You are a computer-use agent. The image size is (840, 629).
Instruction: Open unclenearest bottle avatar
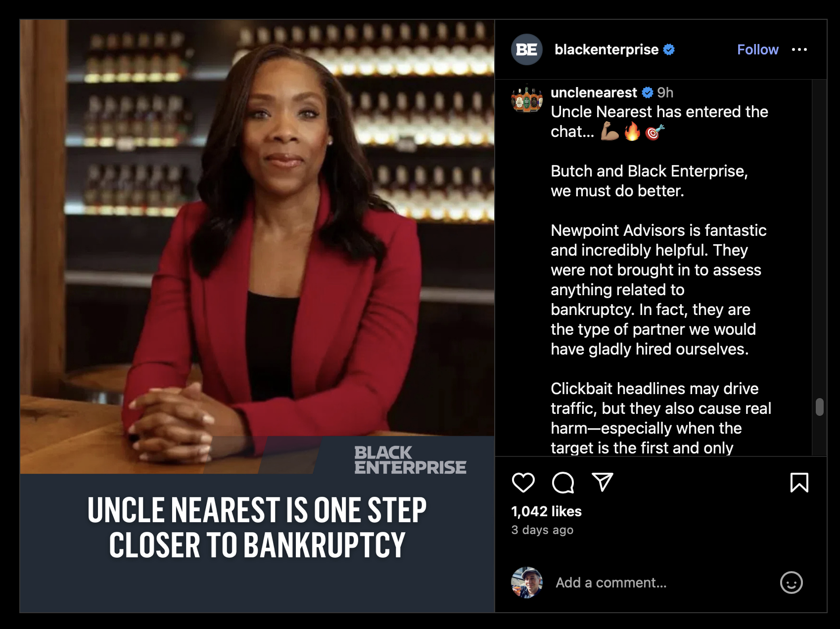coord(527,98)
